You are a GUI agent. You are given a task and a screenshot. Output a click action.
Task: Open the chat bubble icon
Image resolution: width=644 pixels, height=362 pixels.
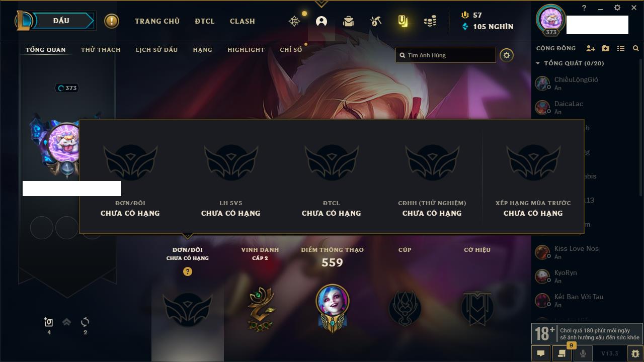click(541, 353)
